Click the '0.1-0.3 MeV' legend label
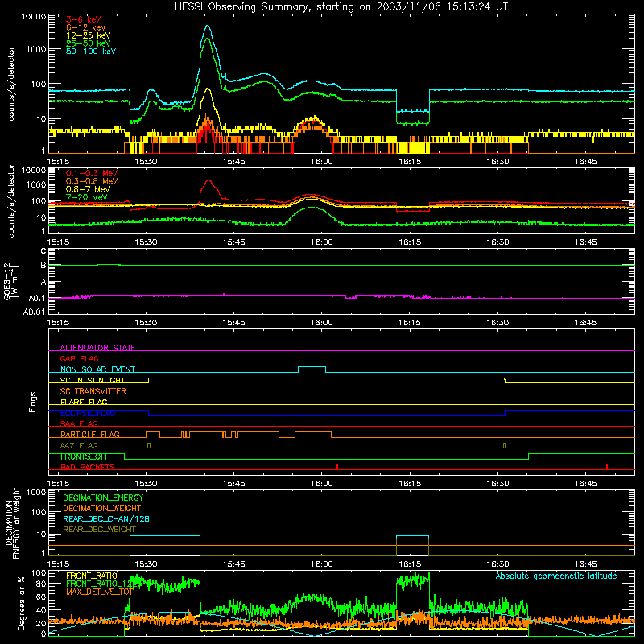This screenshot has height=644, width=644. [92, 173]
